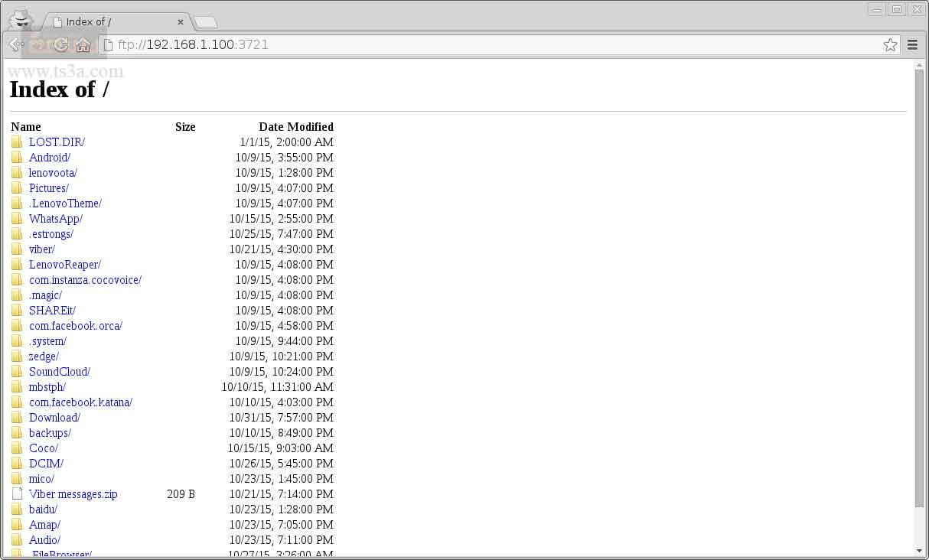The image size is (929, 560).
Task: Open the viber/ directory link
Action: pos(42,249)
